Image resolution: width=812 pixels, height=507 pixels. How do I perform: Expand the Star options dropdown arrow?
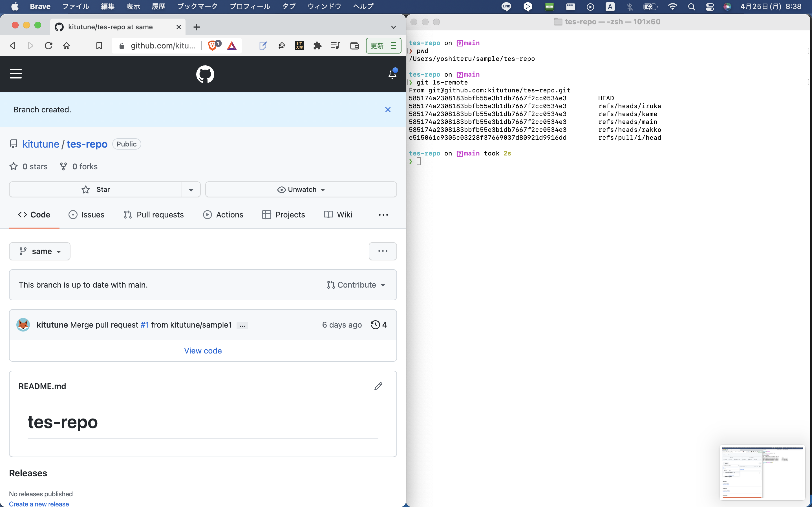(x=191, y=189)
